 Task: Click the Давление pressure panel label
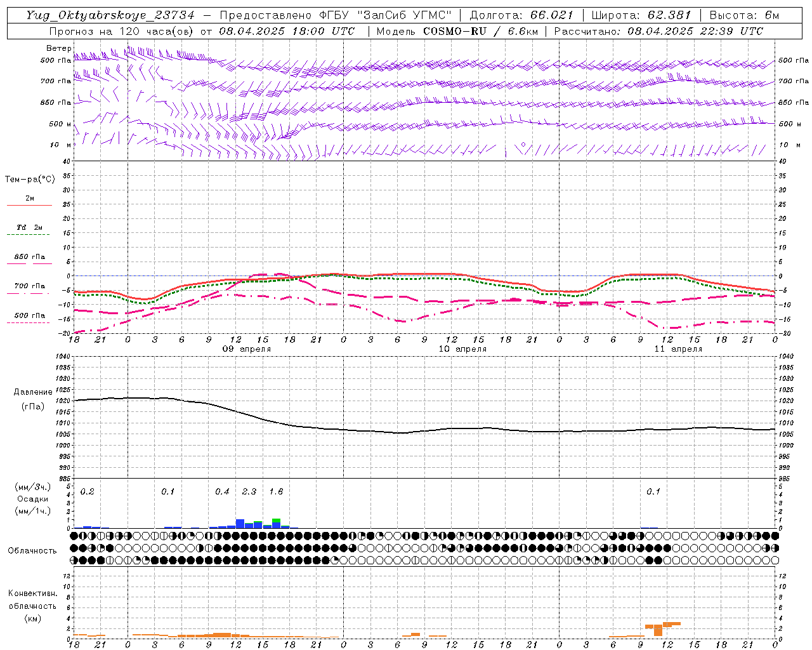tap(33, 392)
